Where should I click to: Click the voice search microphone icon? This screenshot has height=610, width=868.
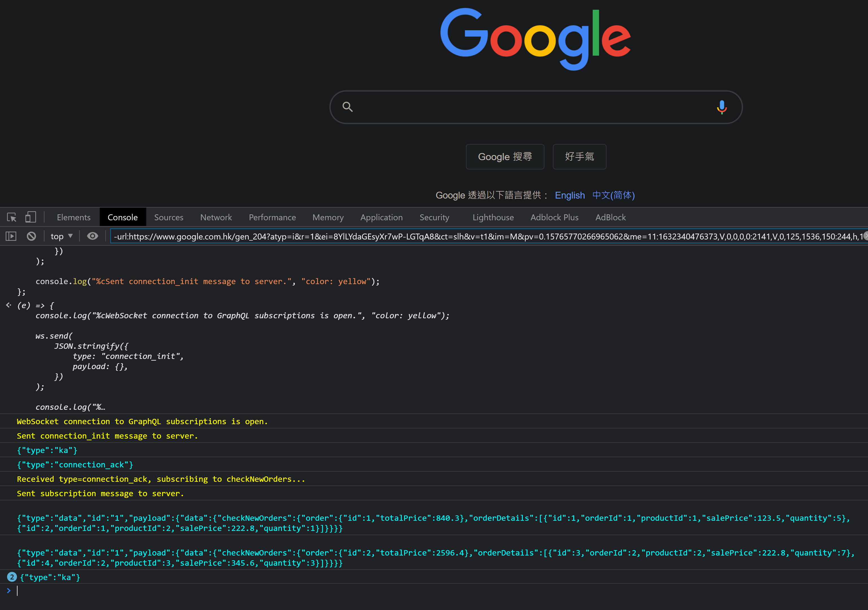pyautogui.click(x=722, y=107)
